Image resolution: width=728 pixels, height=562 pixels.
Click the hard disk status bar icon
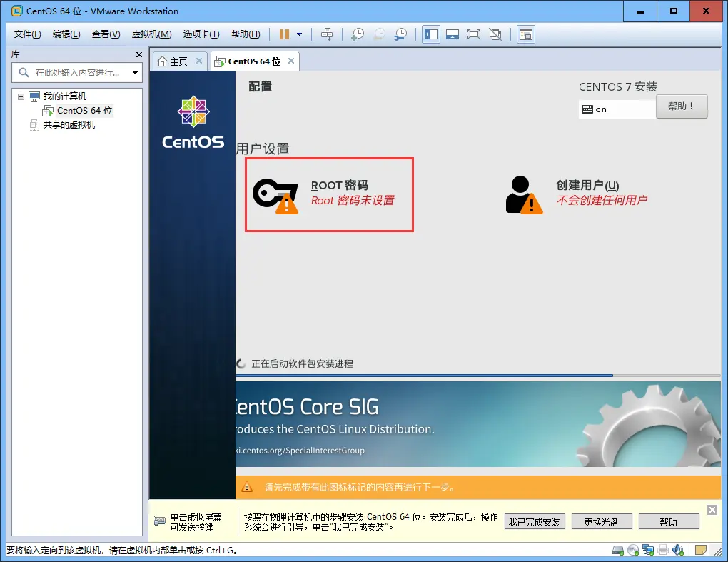[618, 551]
